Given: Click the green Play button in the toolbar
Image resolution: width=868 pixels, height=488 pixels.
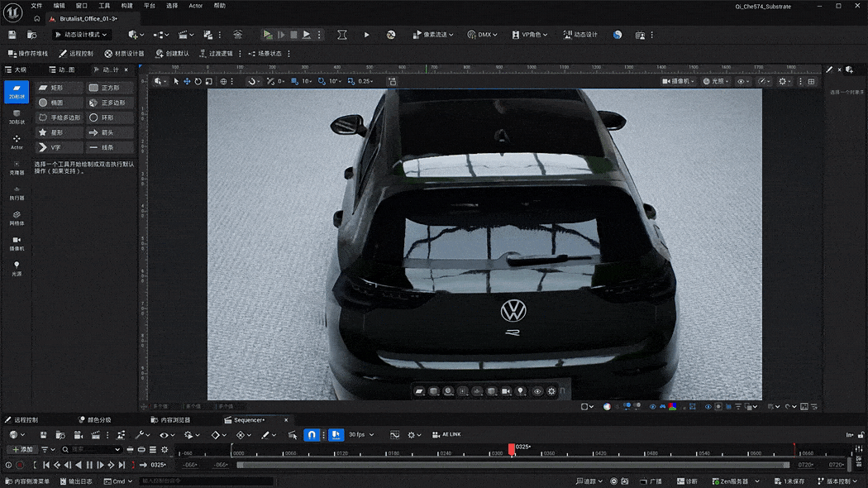Looking at the screenshot, I should (267, 35).
